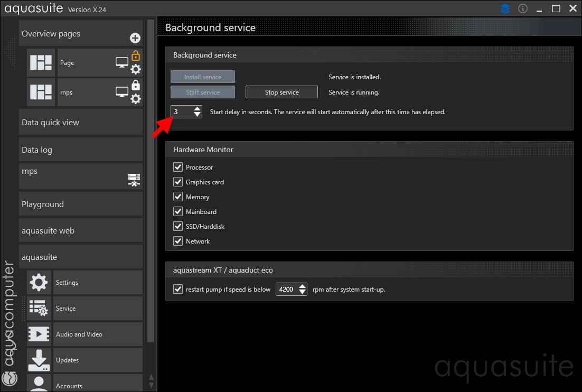This screenshot has width=582, height=392.
Task: Click the plus icon to add overview page
Action: 135,38
